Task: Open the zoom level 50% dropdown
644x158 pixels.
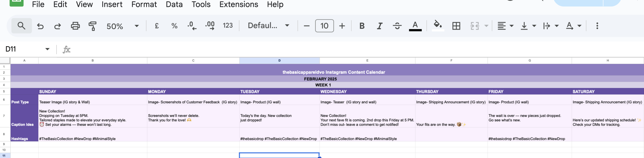Action: [x=122, y=26]
